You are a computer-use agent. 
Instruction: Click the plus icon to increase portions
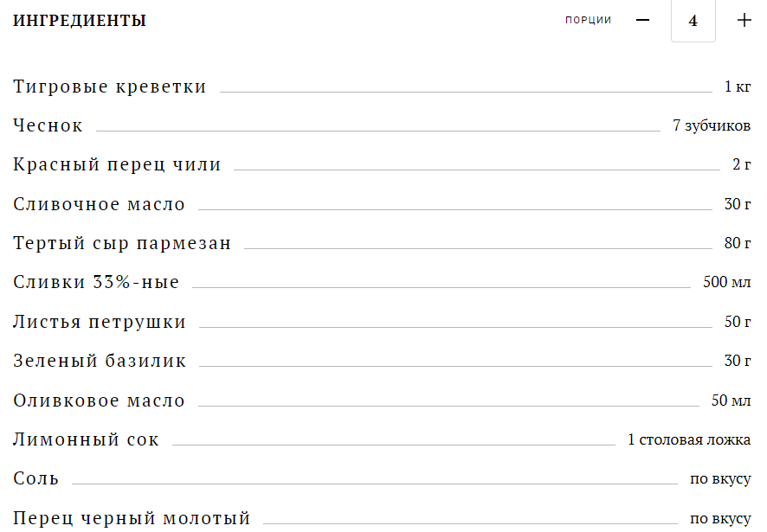pos(744,21)
